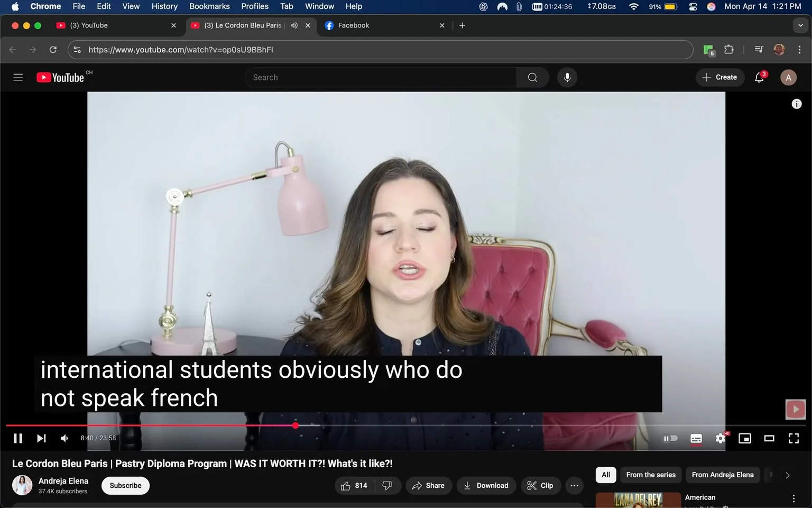
Task: Expand more actions ellipsis menu
Action: [x=574, y=485]
